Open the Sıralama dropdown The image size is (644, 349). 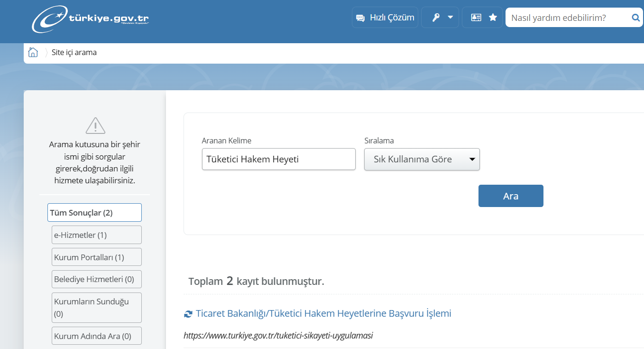click(422, 159)
